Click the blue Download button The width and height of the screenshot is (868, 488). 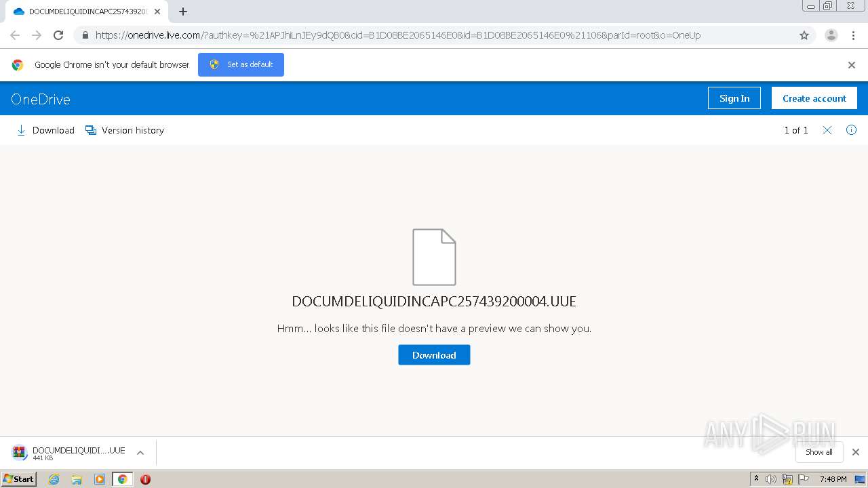[434, 355]
